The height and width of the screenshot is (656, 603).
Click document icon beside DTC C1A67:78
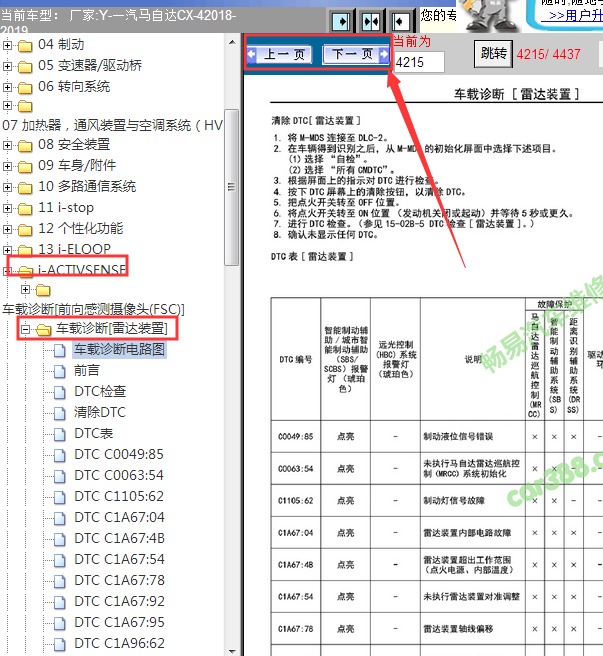pos(60,581)
